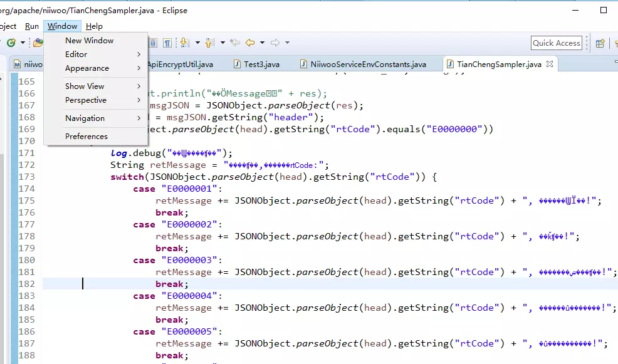Go back with the yellow Back arrow
The height and width of the screenshot is (364, 618).
tap(250, 43)
